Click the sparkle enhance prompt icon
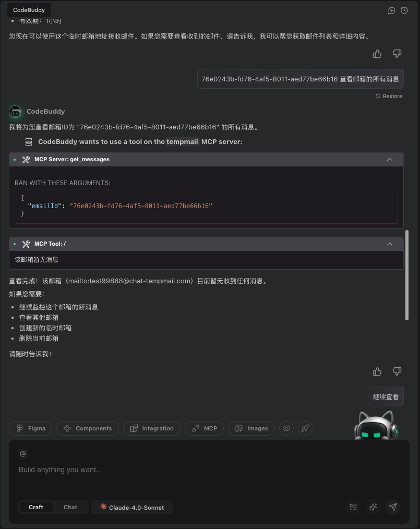 373,507
